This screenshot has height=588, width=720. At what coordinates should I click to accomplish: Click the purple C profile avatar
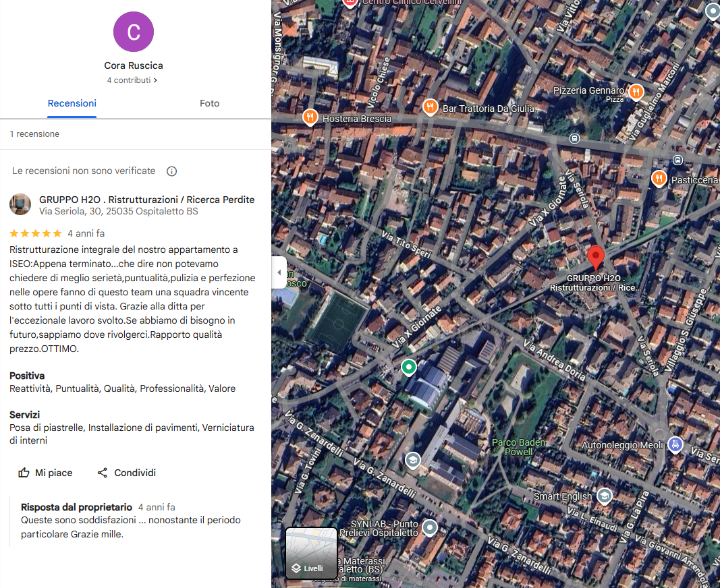pyautogui.click(x=134, y=32)
